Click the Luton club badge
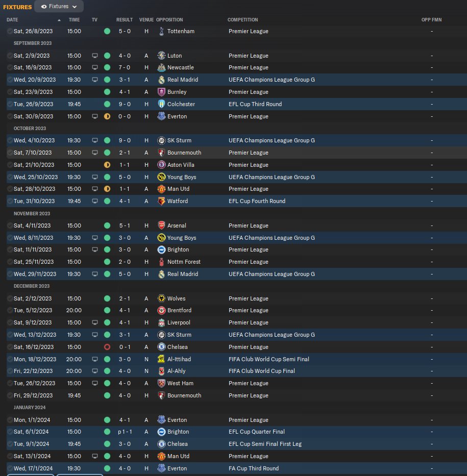 [x=162, y=56]
